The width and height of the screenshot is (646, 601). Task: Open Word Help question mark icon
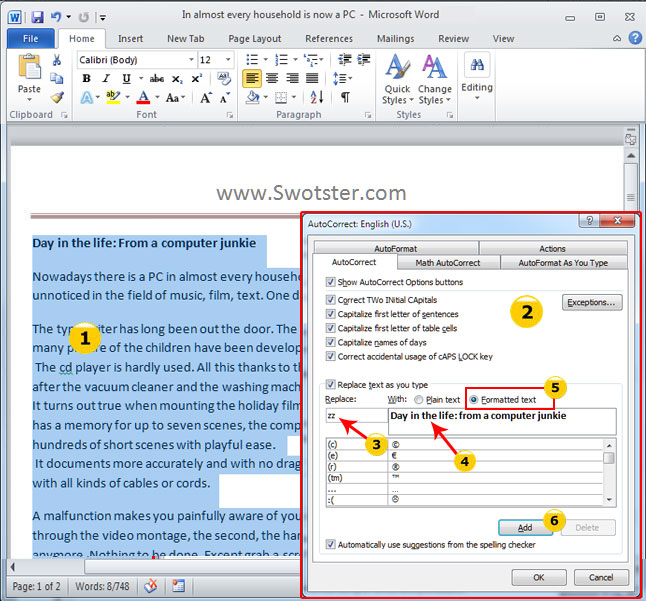point(635,38)
